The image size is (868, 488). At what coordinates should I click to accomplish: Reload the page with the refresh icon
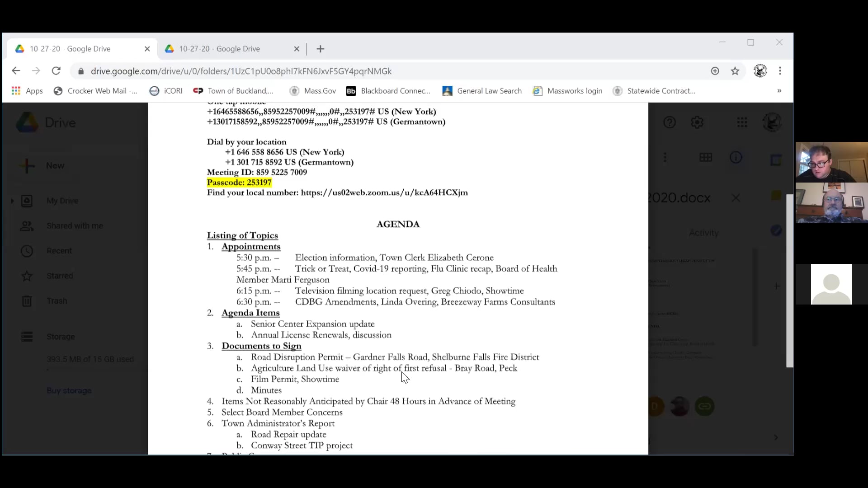point(56,71)
